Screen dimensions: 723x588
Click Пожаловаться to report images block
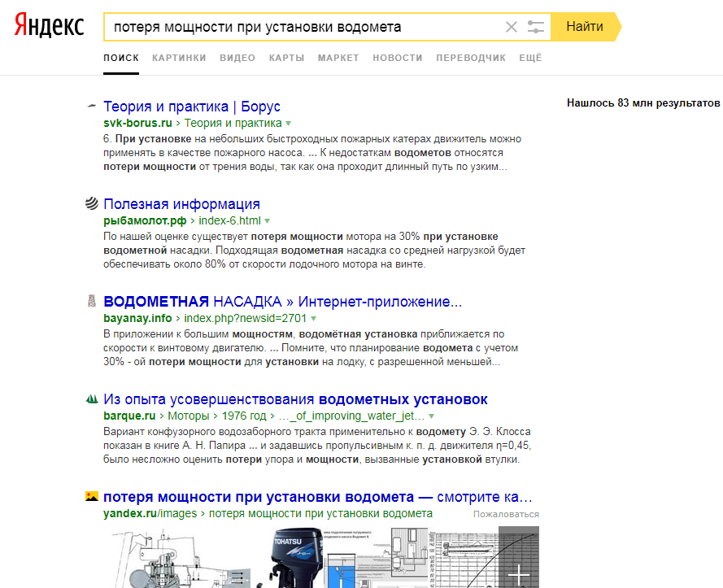(506, 514)
